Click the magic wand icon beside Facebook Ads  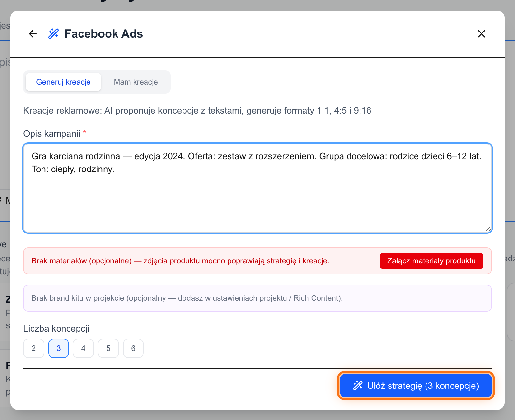(53, 34)
